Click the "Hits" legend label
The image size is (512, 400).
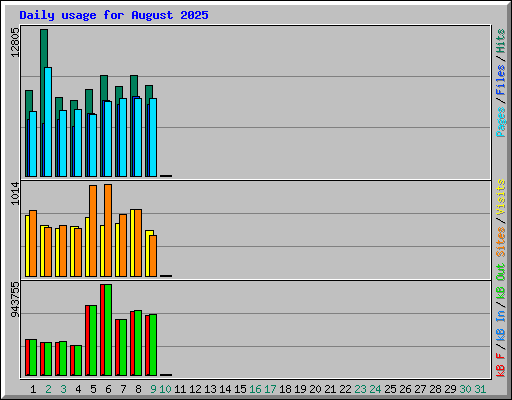point(500,41)
